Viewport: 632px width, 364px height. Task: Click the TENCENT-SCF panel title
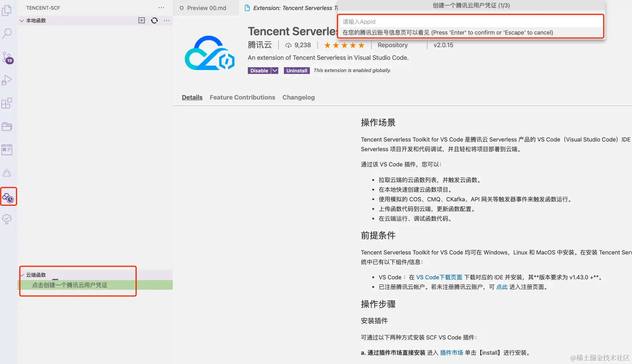[43, 8]
